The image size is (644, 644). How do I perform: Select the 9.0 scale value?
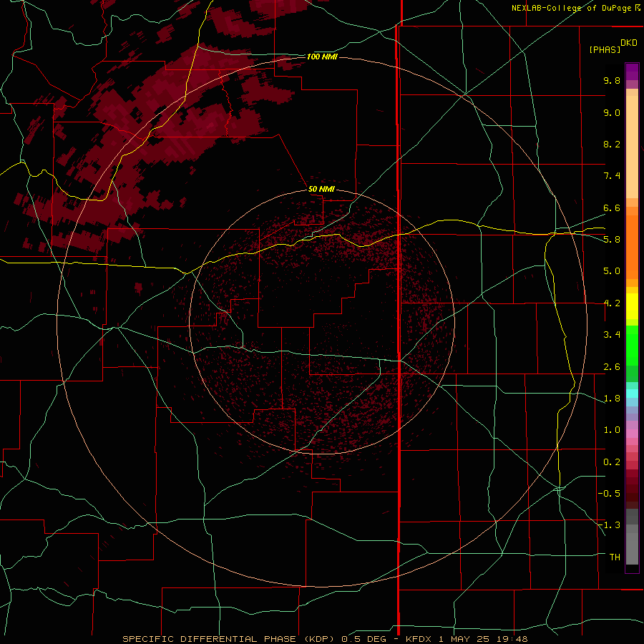pyautogui.click(x=612, y=112)
